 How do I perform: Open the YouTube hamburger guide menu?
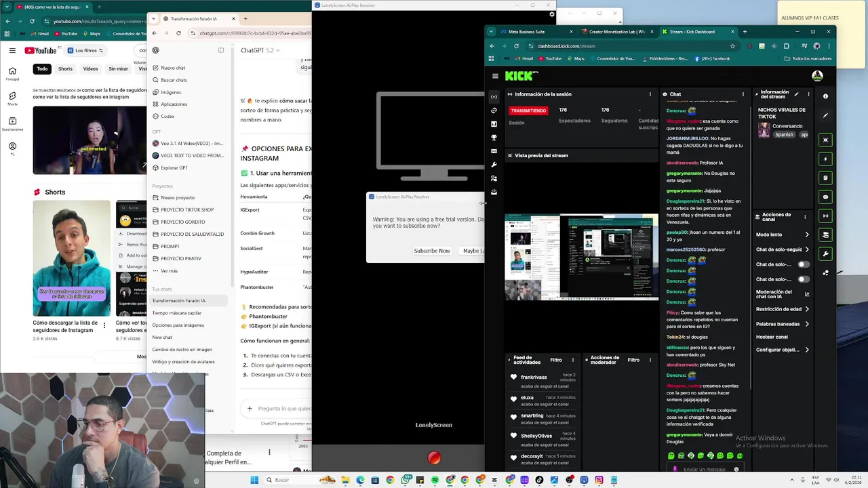(x=12, y=50)
